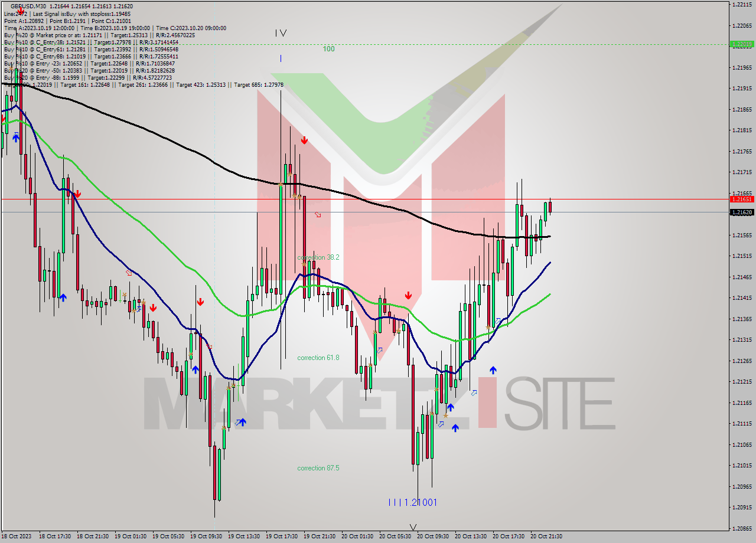
Task: Click the '19 Oct 01:30' time axis label
Action: (131, 537)
